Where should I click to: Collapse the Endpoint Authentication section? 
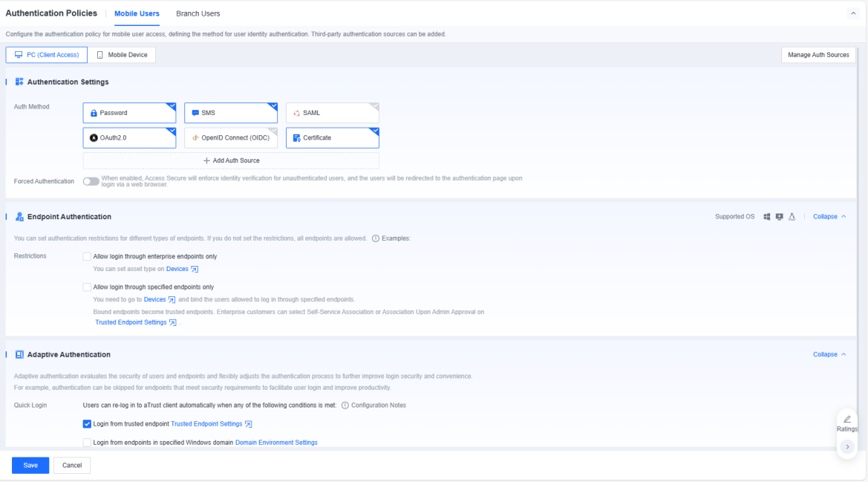click(829, 217)
